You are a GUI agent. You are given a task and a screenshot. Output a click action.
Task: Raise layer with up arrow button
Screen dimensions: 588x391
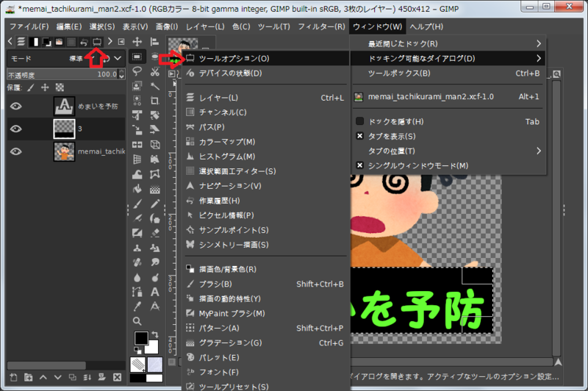(x=43, y=377)
